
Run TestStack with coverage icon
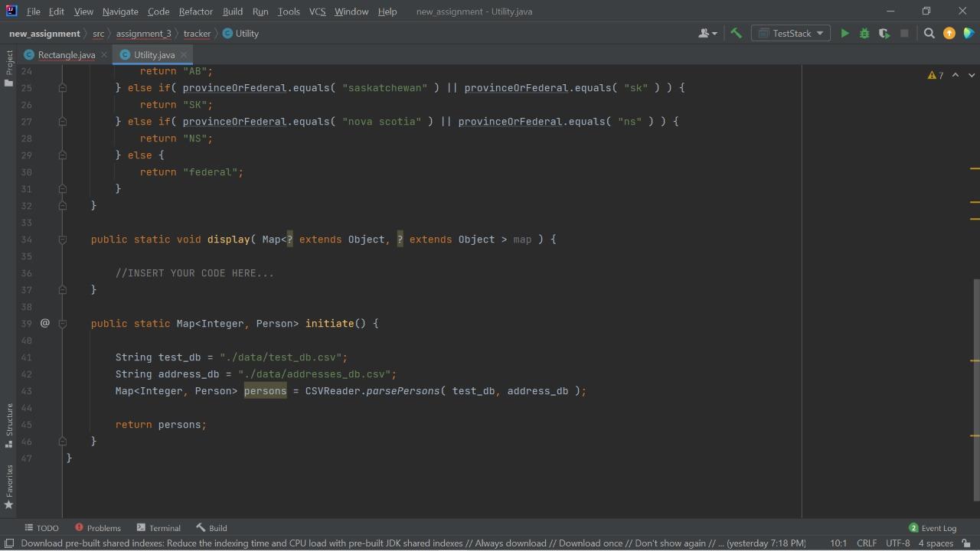coord(884,33)
